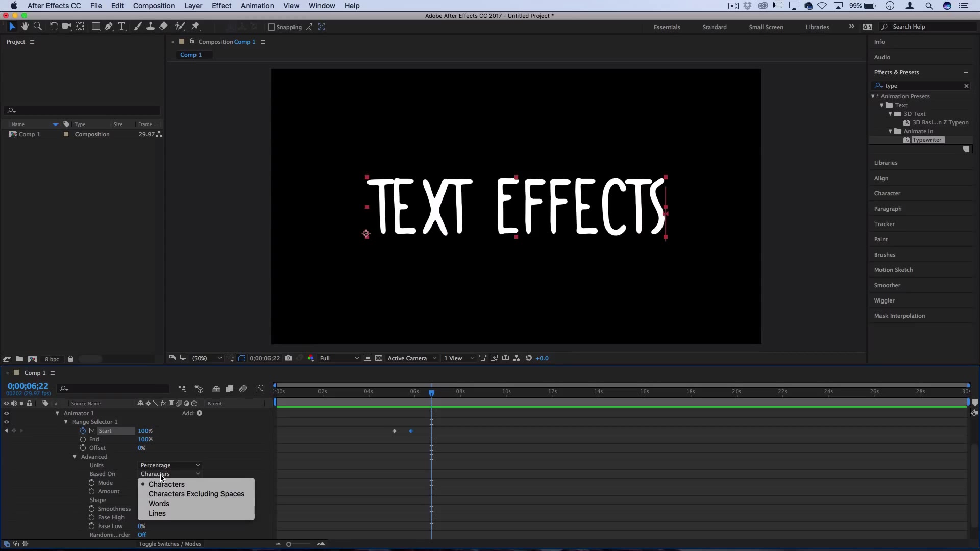This screenshot has height=551, width=980.
Task: Switch to the Small Screen workspace
Action: [x=766, y=27]
